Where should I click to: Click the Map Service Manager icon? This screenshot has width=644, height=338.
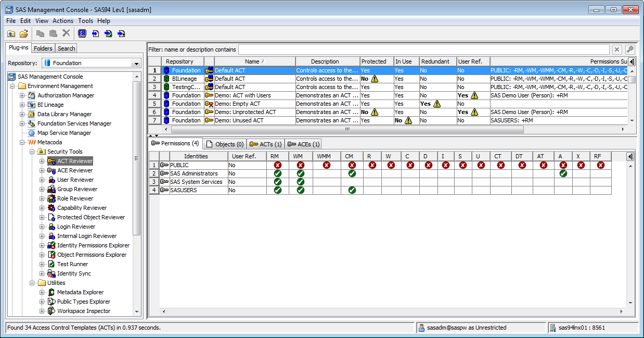point(32,133)
